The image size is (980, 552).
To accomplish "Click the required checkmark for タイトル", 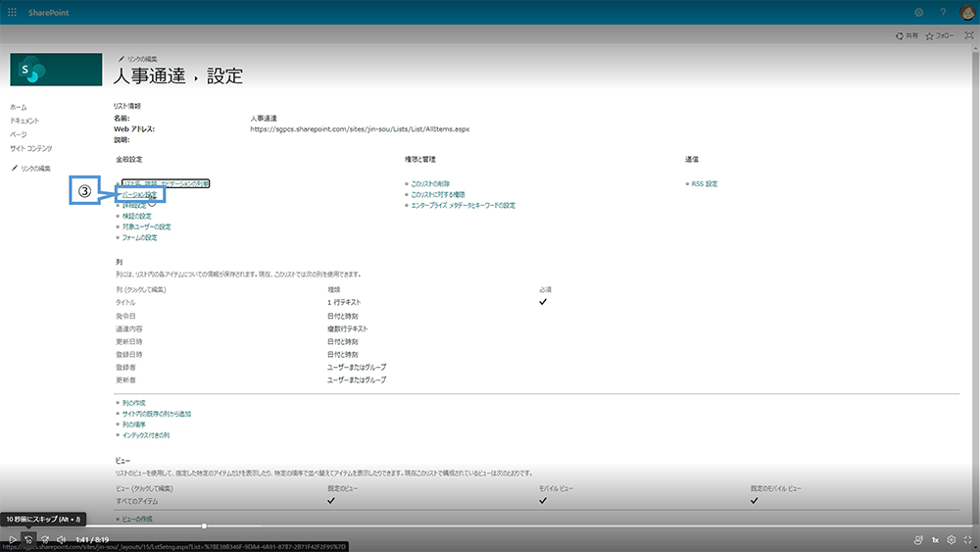I will coord(543,302).
